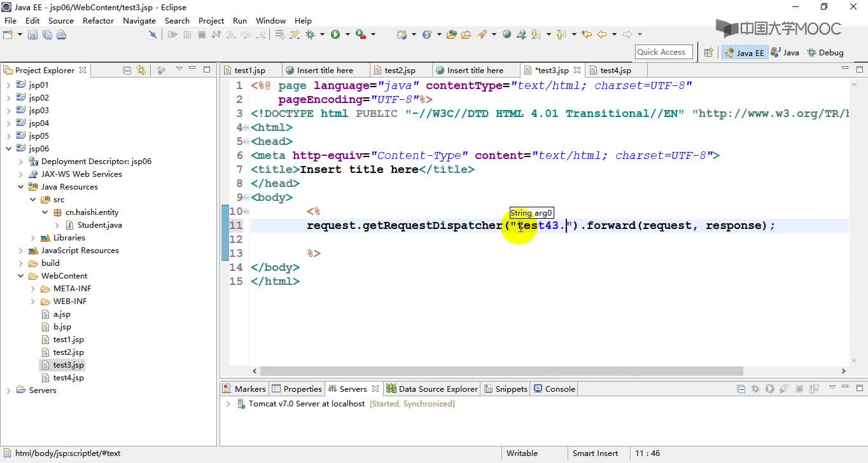This screenshot has height=463, width=868.
Task: Switch to the Java perspective
Action: tap(785, 53)
